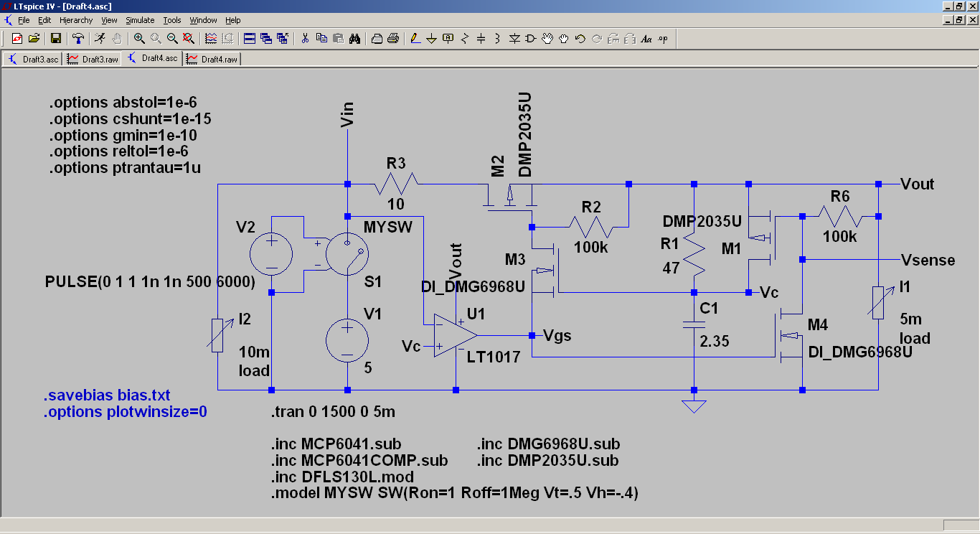Select the Drag closed-hand tool
Image resolution: width=980 pixels, height=534 pixels.
pyautogui.click(x=564, y=38)
